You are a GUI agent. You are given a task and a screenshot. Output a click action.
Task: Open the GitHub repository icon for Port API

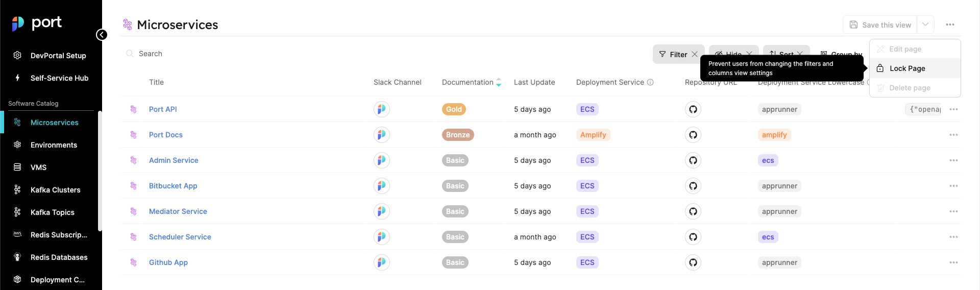click(x=693, y=109)
